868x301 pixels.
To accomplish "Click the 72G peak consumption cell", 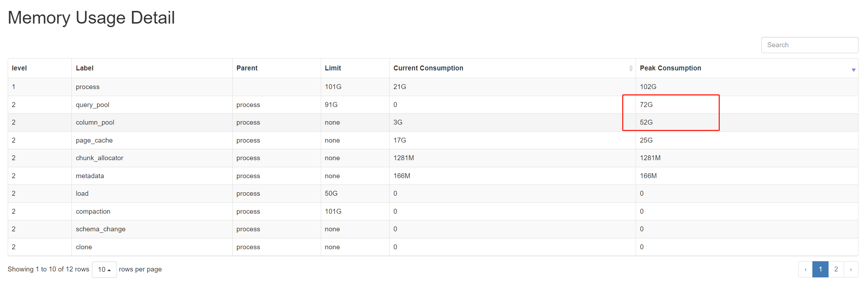I will pos(646,105).
